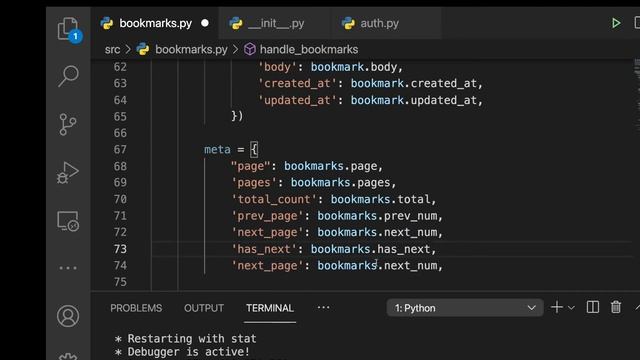
Task: Click 'bookmarks.prev_num' value on line 71
Action: [377, 216]
